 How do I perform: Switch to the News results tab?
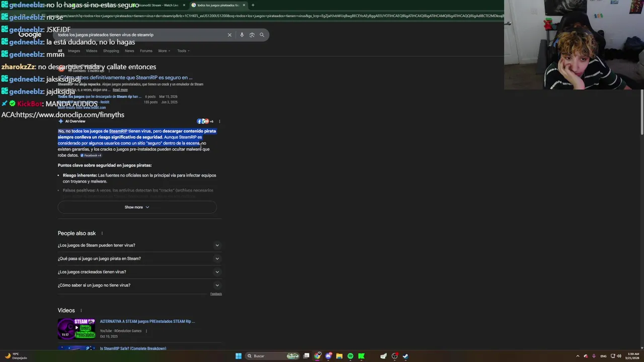tap(129, 51)
